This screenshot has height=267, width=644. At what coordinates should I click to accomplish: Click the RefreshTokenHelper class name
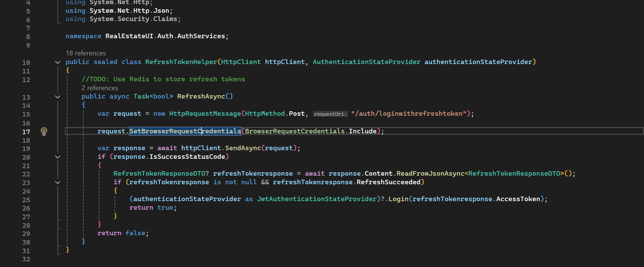pos(181,62)
